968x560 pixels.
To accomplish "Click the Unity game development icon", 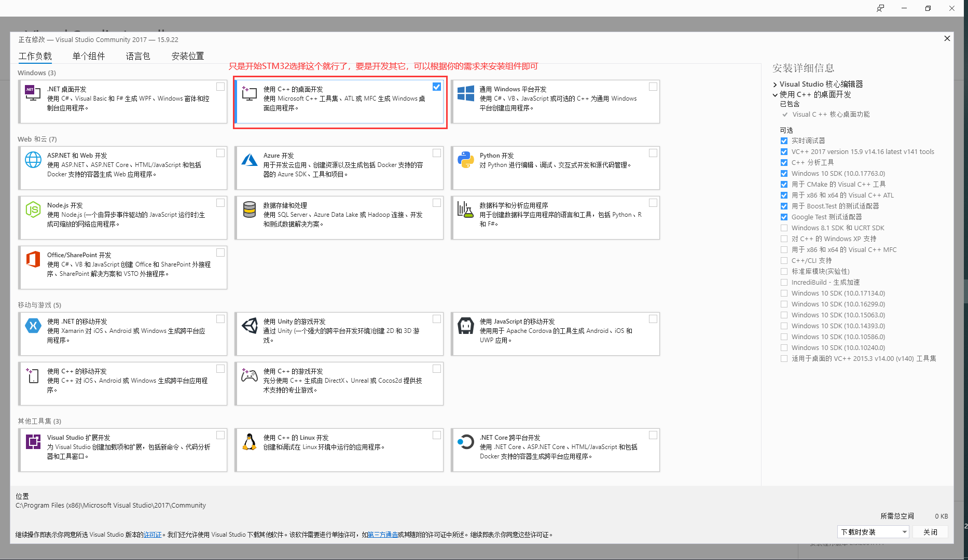I will (250, 325).
